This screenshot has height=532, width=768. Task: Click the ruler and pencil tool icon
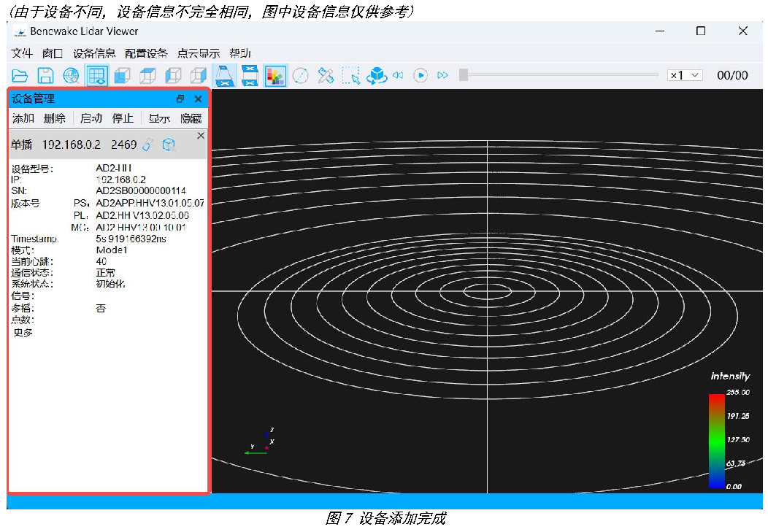[326, 76]
